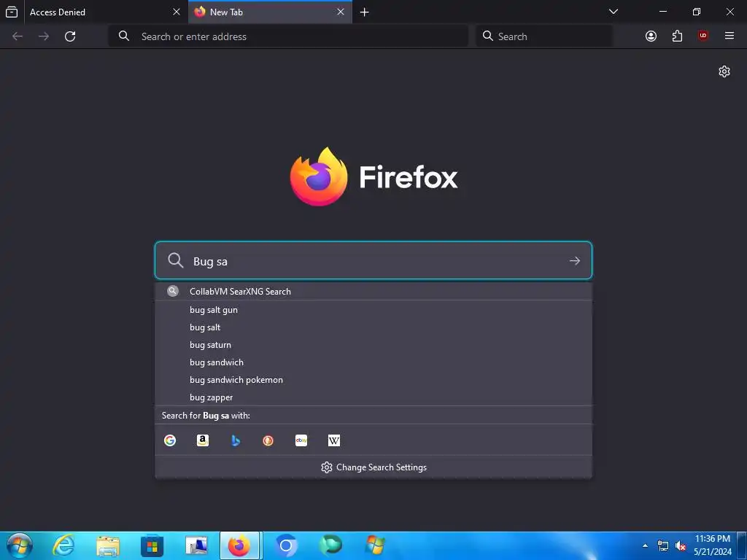747x560 pixels.
Task: Close the Access Denied tab
Action: (x=177, y=12)
